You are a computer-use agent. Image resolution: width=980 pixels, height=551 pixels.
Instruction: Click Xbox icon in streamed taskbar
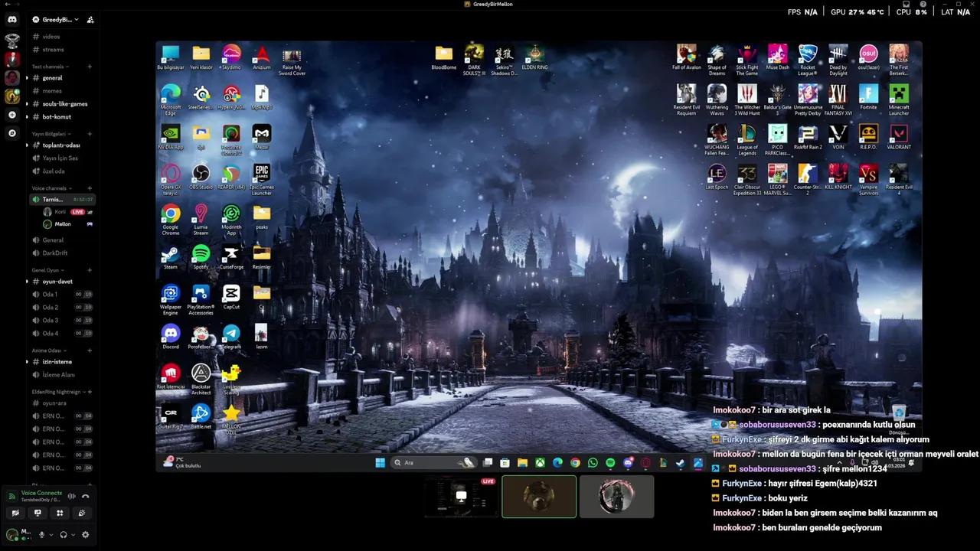(540, 462)
